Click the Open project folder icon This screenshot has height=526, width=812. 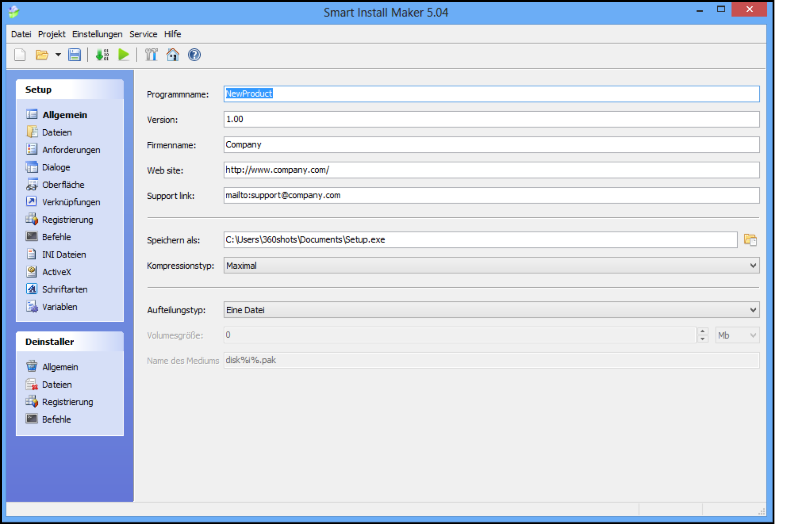42,55
